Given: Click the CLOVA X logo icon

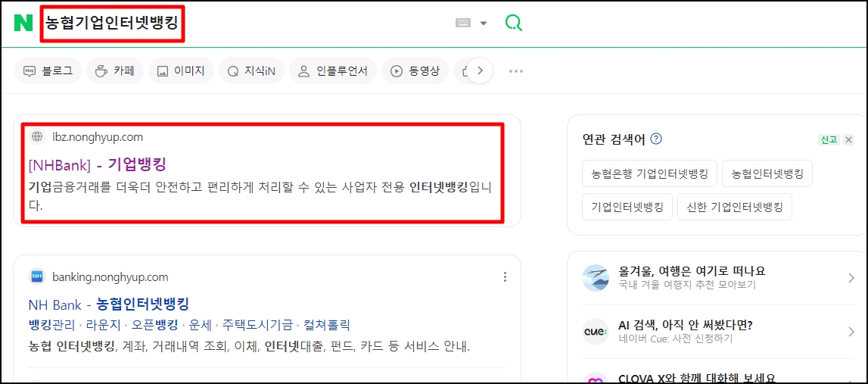Looking at the screenshot, I should point(596,379).
